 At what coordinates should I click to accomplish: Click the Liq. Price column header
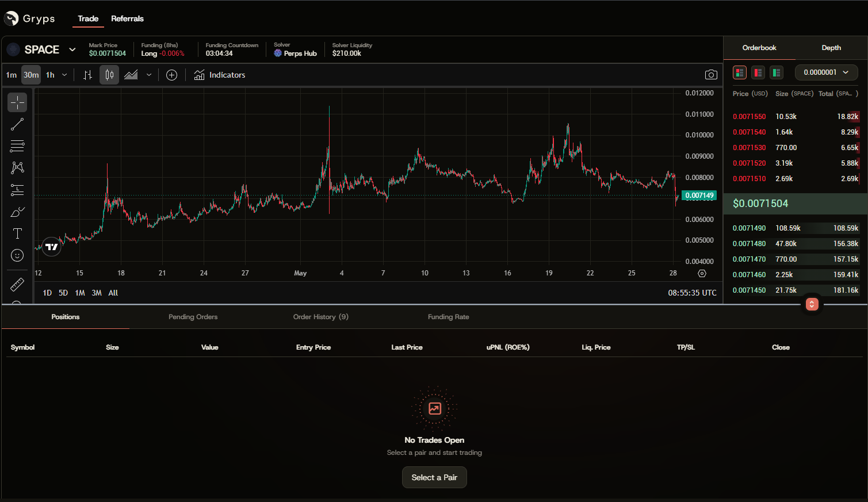(x=596, y=347)
